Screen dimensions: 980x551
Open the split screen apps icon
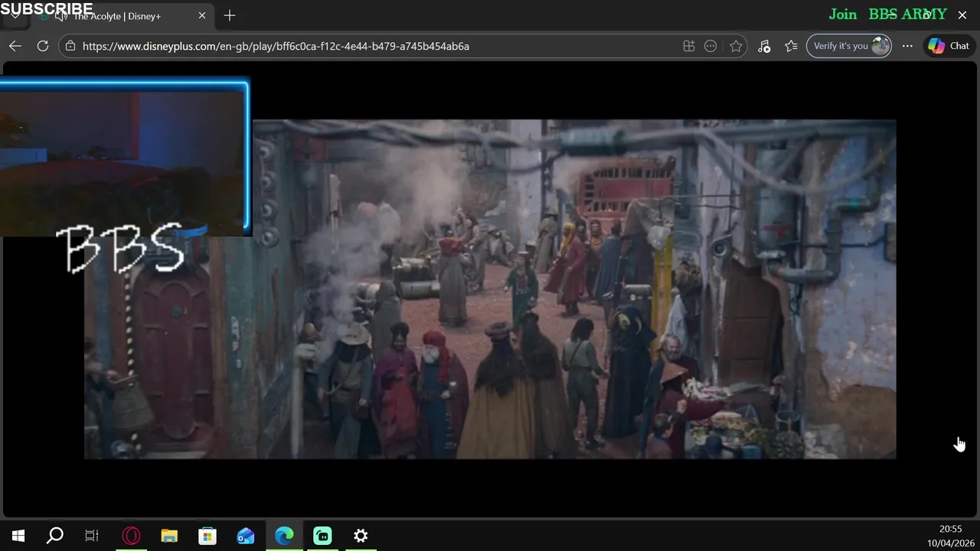pyautogui.click(x=689, y=46)
